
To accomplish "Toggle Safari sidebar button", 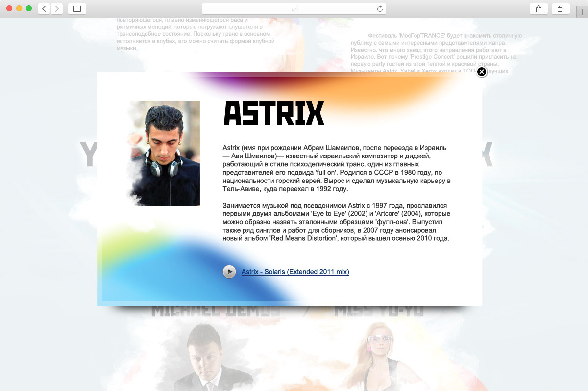I will [77, 9].
